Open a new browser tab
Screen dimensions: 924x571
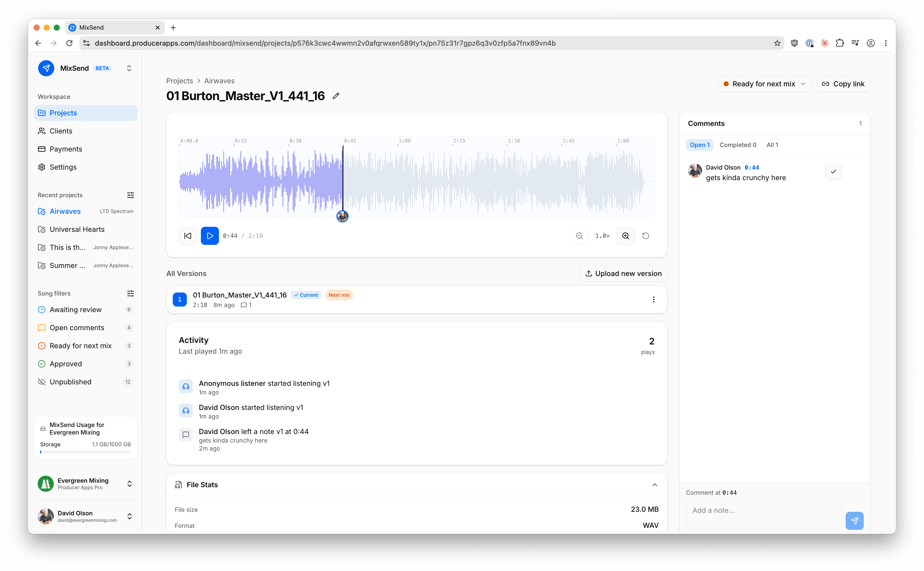click(173, 28)
